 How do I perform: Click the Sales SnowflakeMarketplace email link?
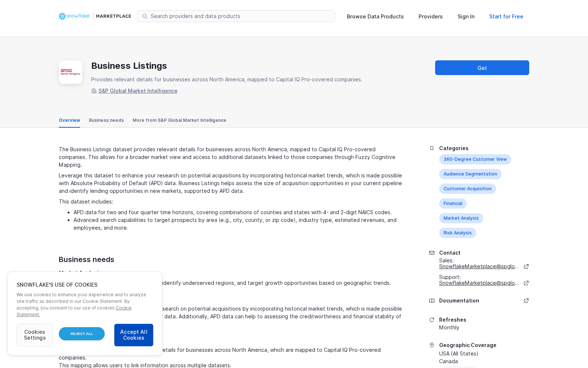point(479,266)
